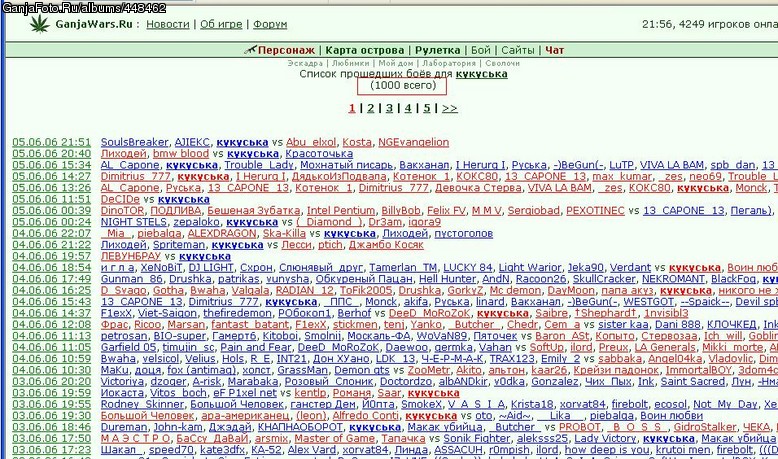Open player ToFik2005's profile

[x=366, y=291]
